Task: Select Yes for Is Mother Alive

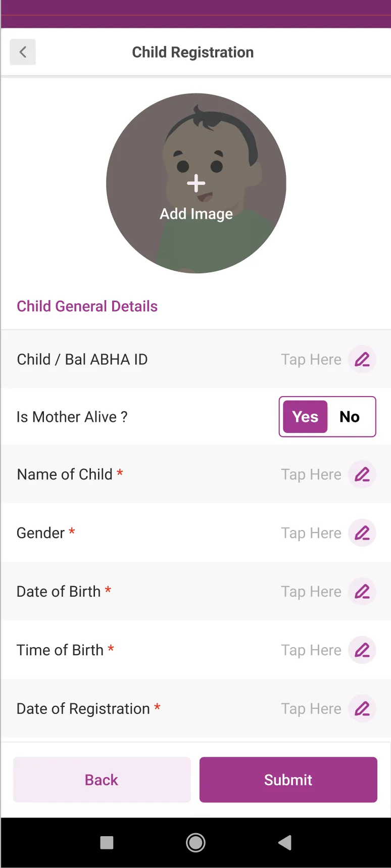Action: click(x=305, y=417)
